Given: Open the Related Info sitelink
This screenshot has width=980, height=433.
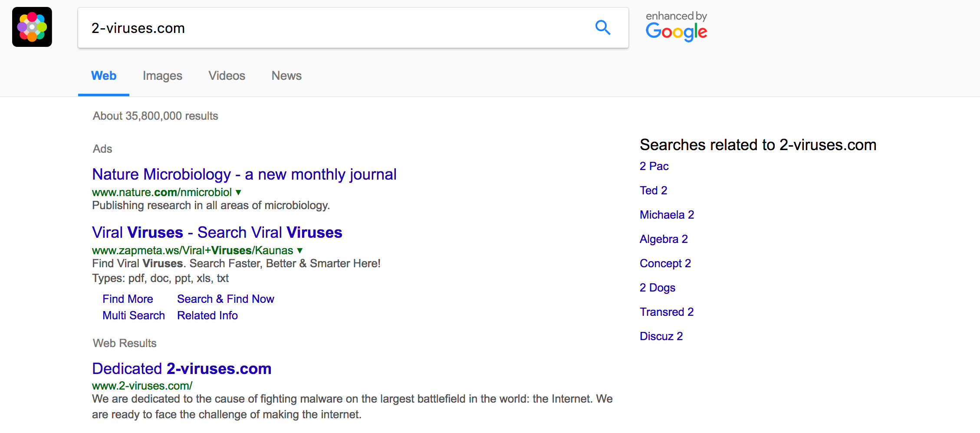Looking at the screenshot, I should tap(207, 315).
